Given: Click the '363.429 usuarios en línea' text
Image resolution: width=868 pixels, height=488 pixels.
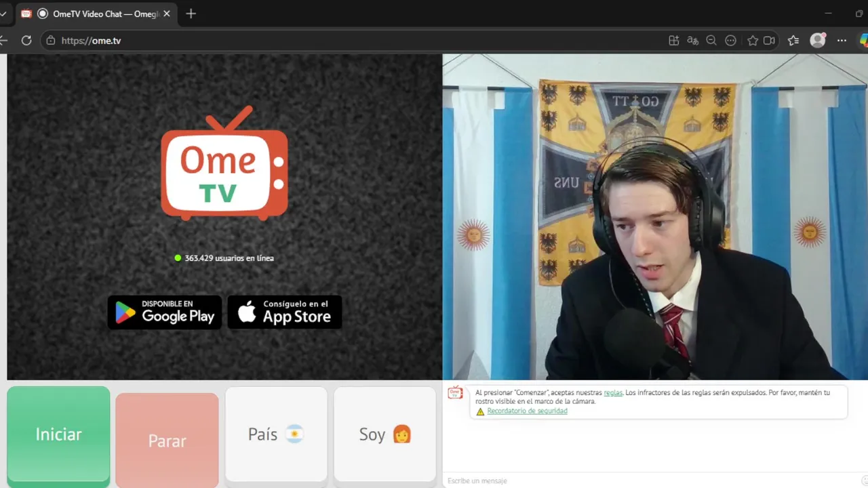Looking at the screenshot, I should tap(229, 258).
